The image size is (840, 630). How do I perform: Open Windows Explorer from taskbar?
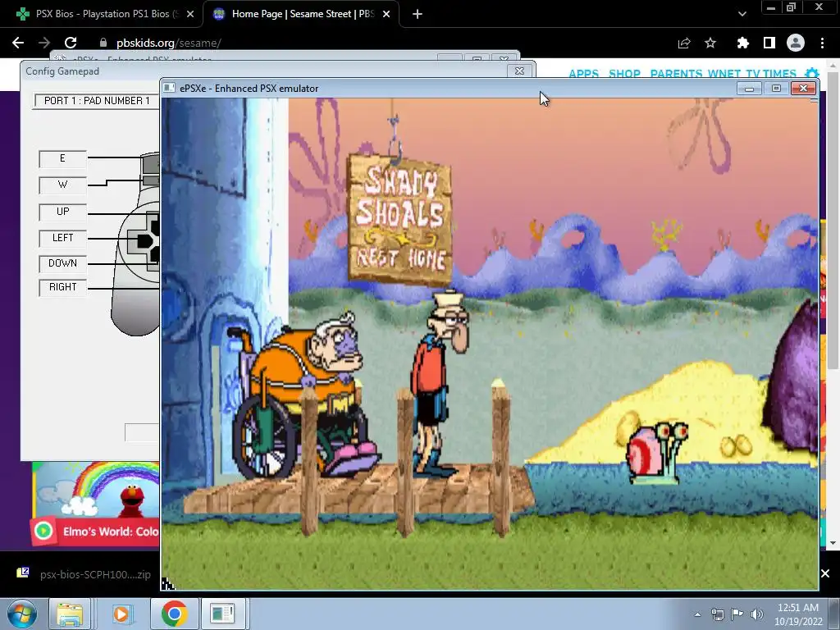point(70,614)
